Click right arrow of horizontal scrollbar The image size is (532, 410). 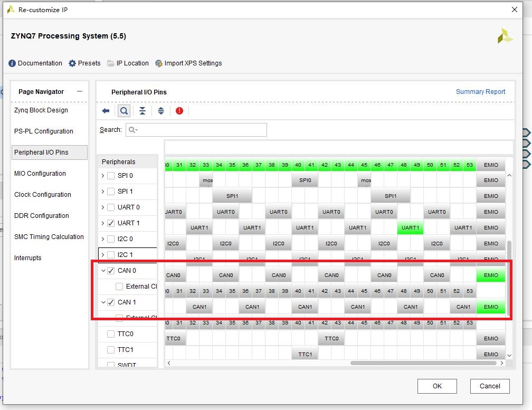point(502,363)
